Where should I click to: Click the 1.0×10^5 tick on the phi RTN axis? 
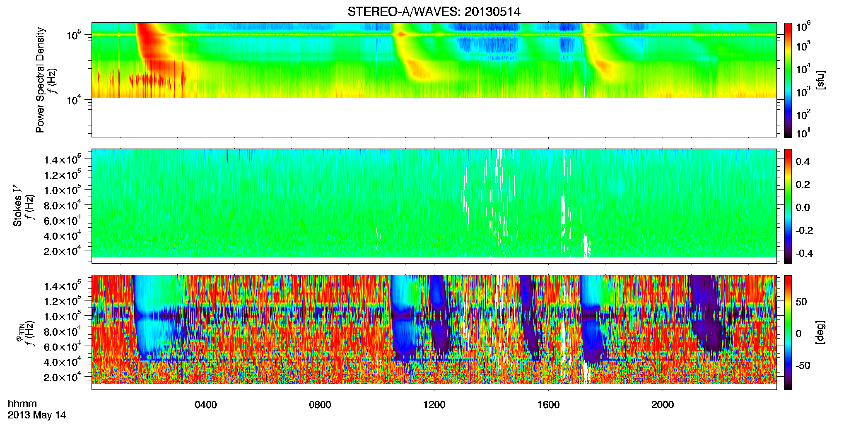click(63, 317)
